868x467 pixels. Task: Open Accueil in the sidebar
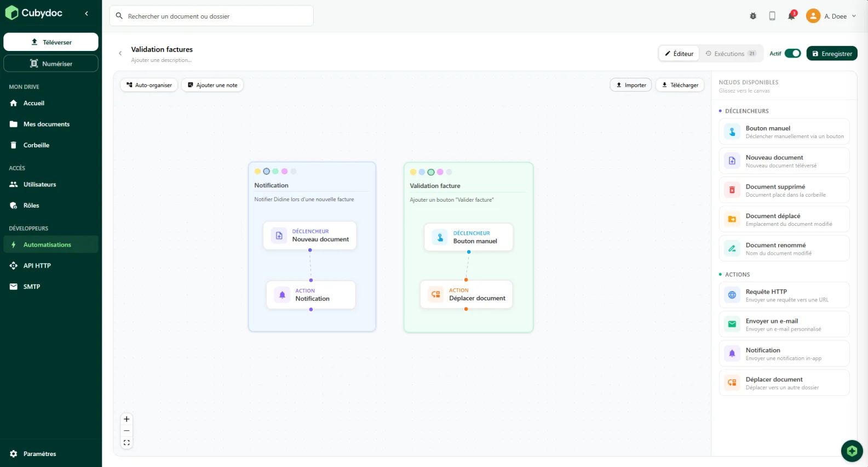(x=51, y=103)
